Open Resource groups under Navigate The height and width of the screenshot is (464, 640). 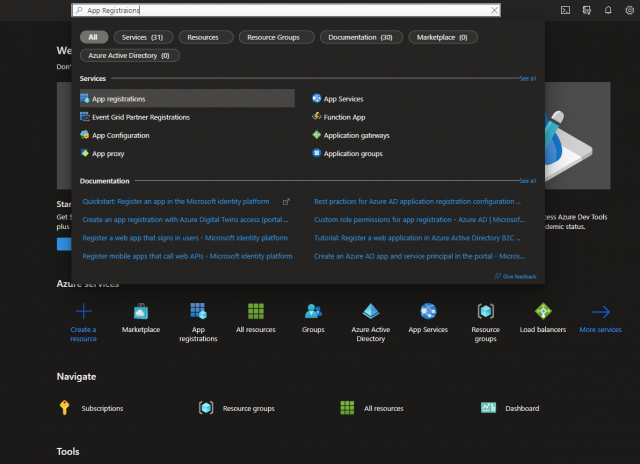coord(236,408)
